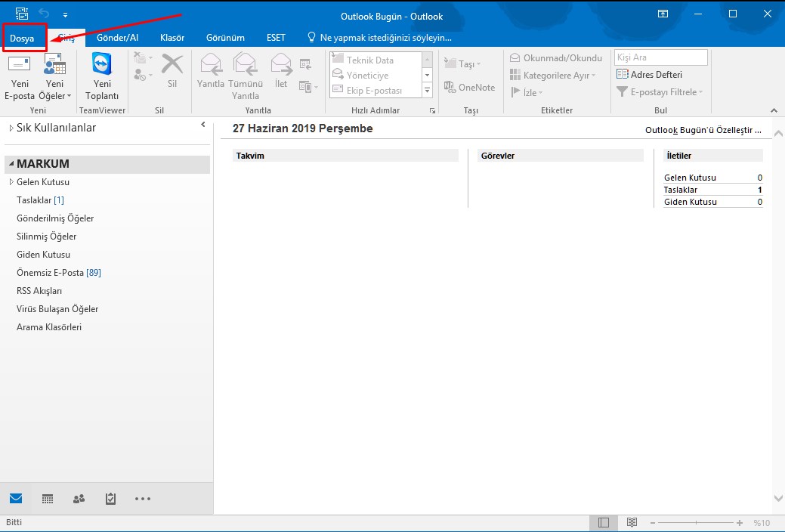The image size is (785, 532).
Task: Expand the Gelen Kutusu folder arrow
Action: [x=11, y=182]
